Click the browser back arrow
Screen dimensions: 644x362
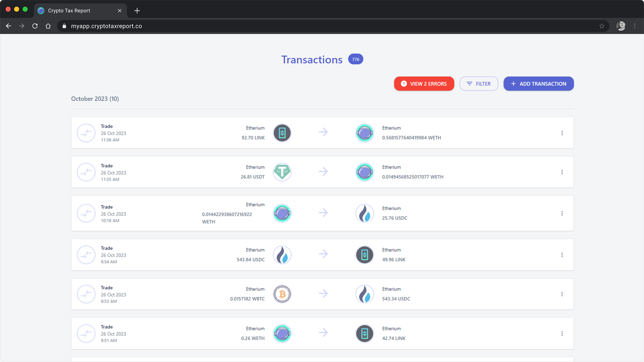8,26
